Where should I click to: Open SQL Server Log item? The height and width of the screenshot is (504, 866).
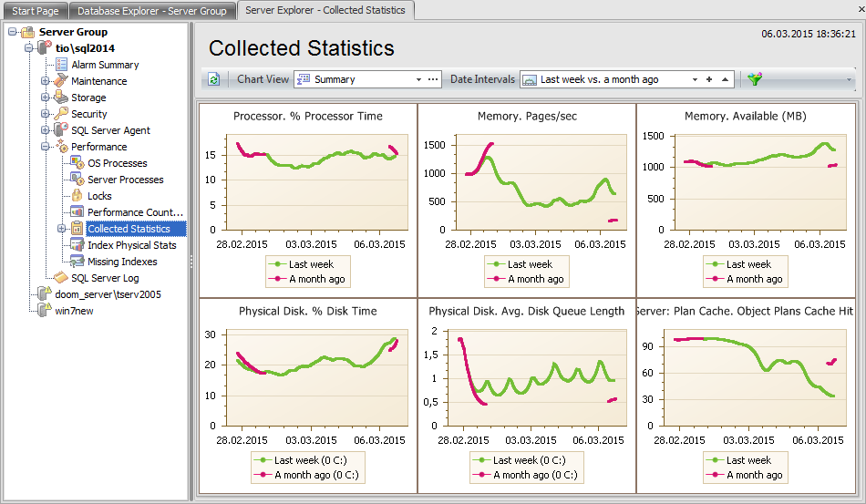point(104,278)
